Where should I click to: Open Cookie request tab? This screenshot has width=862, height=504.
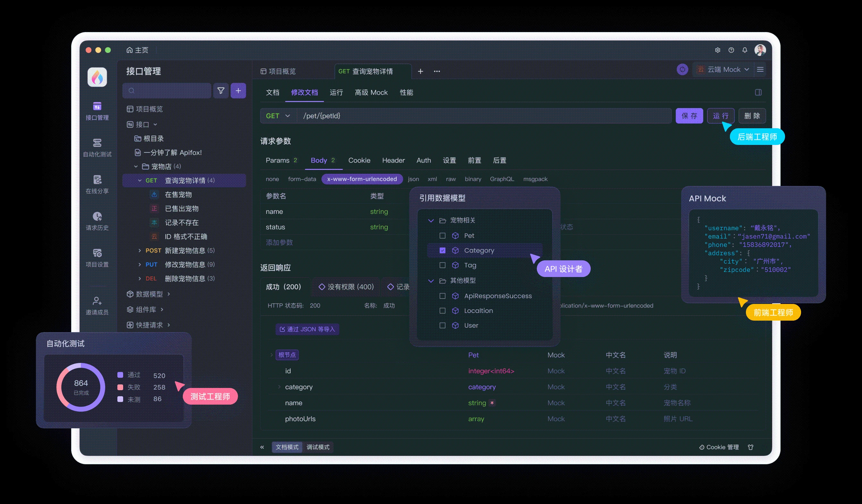pos(359,160)
